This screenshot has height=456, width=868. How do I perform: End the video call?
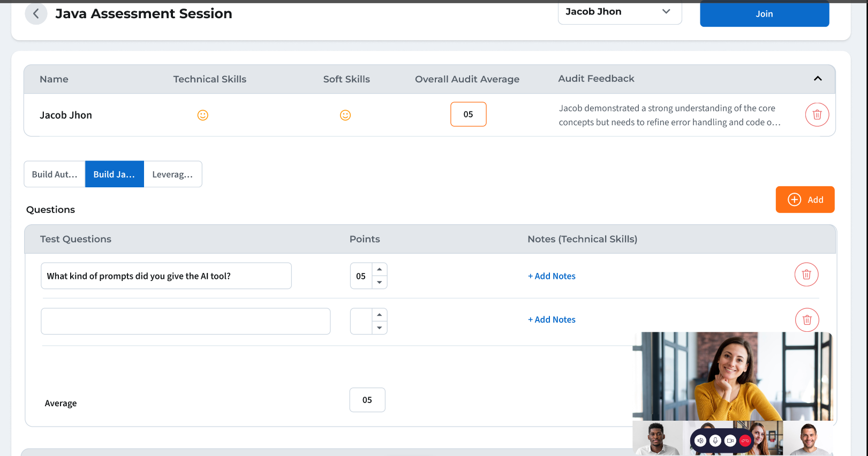[x=745, y=440]
